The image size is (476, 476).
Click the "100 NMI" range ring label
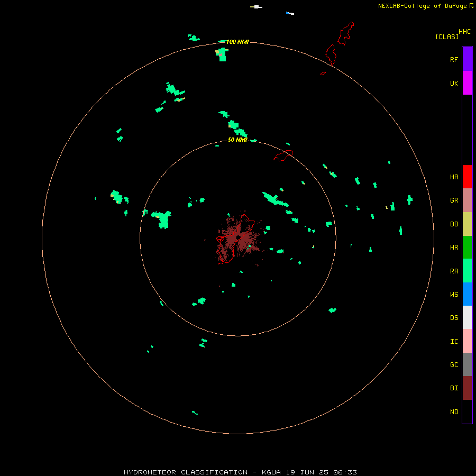237,42
